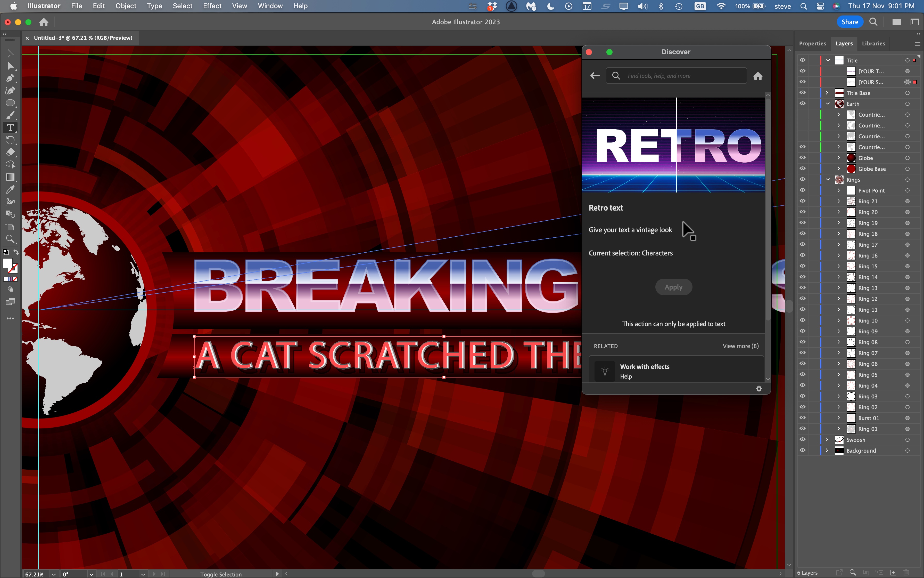
Task: Click the white Fill color swatch
Action: coord(7,263)
